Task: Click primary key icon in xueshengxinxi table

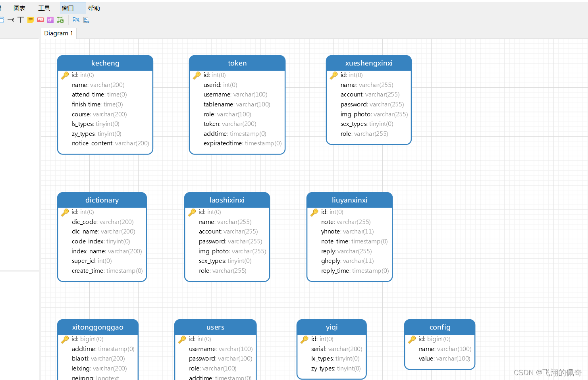Action: [334, 75]
